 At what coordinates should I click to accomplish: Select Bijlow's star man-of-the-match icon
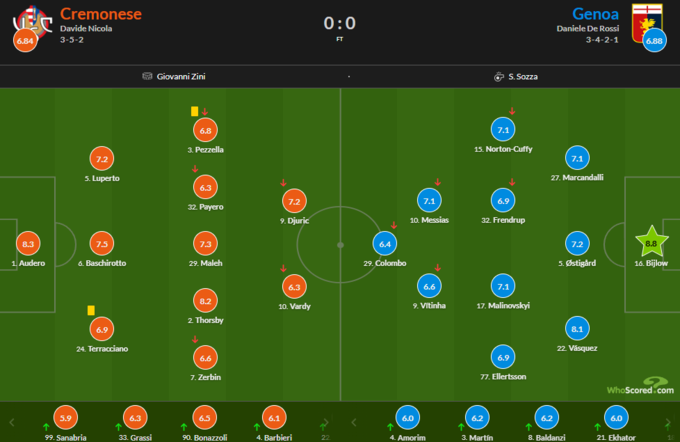(x=652, y=242)
